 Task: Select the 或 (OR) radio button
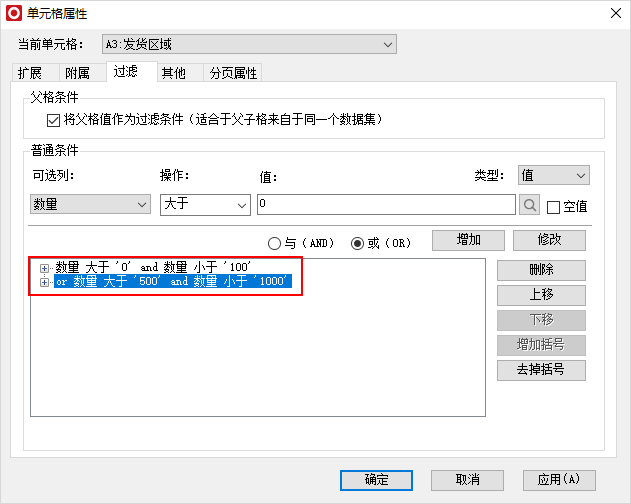[x=357, y=244]
